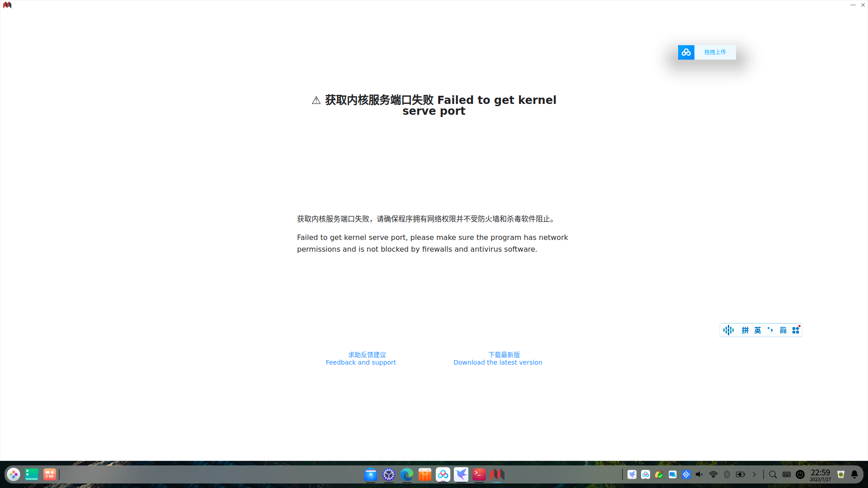Expand the hidden tray icons arrow

pyautogui.click(x=754, y=474)
